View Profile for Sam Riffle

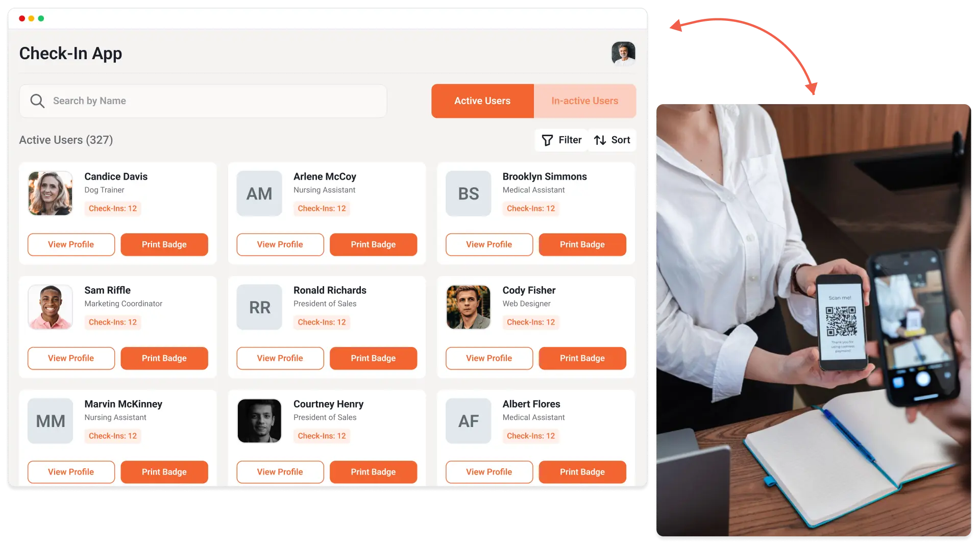click(x=71, y=358)
